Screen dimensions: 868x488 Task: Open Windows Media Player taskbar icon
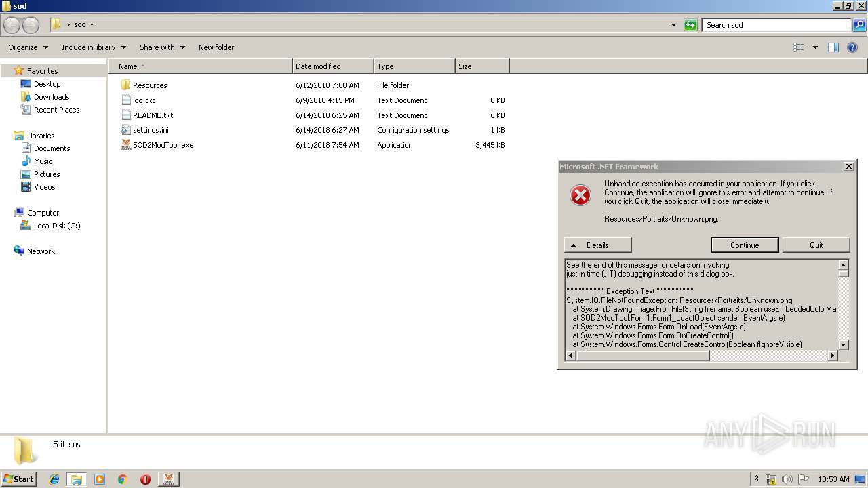point(100,479)
